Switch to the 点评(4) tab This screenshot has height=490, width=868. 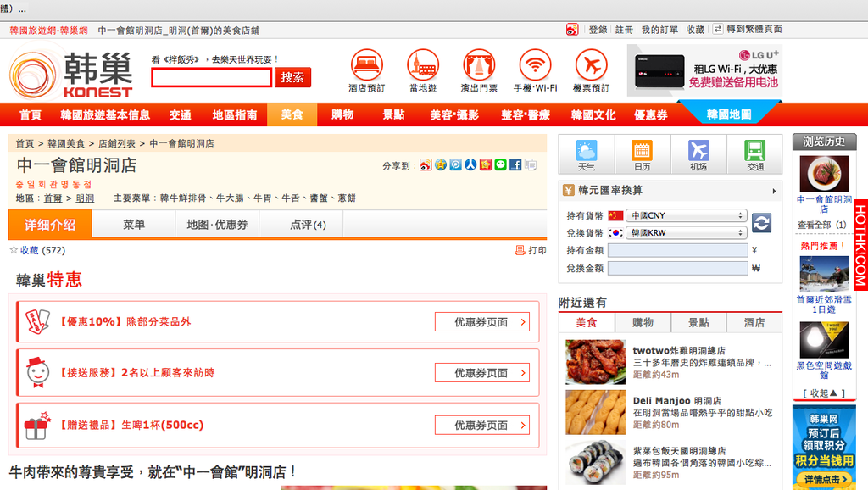point(308,225)
